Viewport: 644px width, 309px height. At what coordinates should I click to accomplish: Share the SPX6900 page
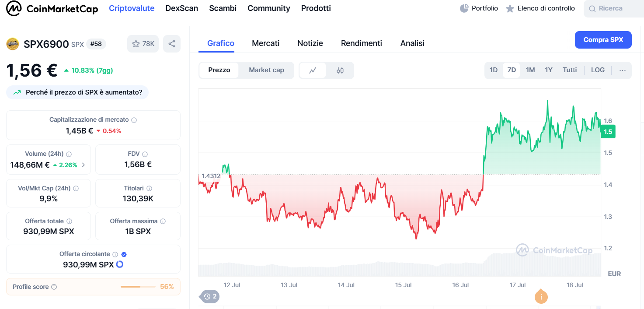pyautogui.click(x=172, y=44)
